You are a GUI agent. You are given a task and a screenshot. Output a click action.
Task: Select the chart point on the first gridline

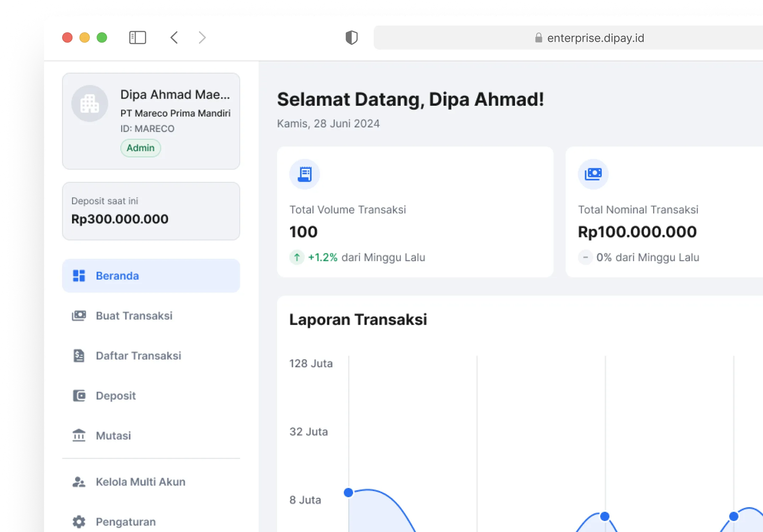point(348,493)
